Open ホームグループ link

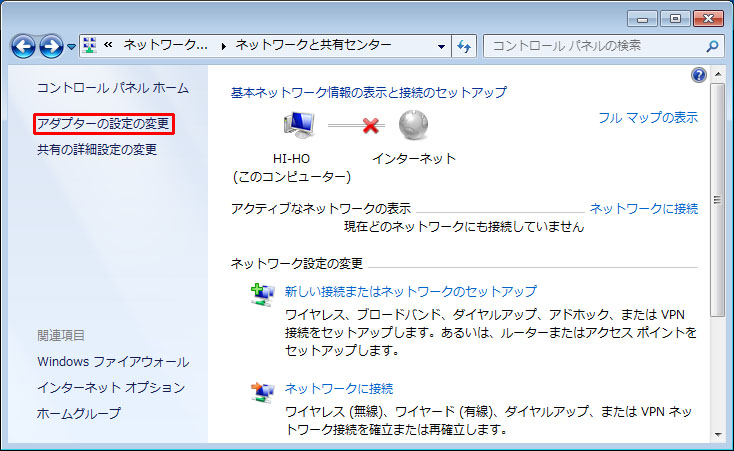click(x=79, y=413)
